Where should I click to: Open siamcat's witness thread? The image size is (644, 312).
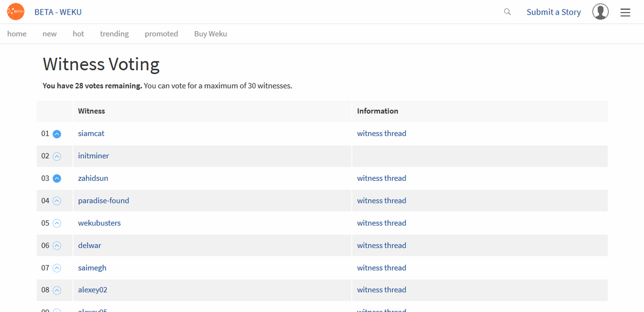381,133
